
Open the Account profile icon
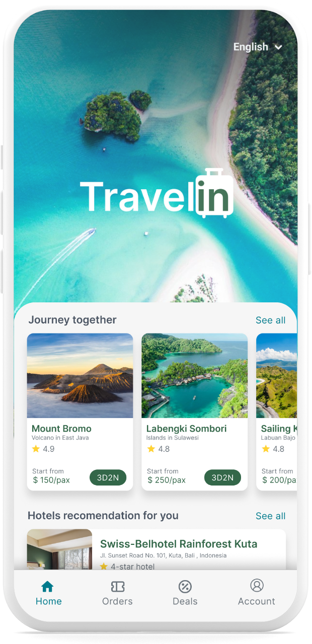coord(257,586)
